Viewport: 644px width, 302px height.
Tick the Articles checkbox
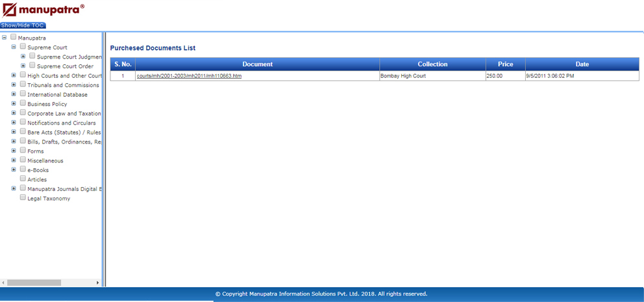coord(23,179)
